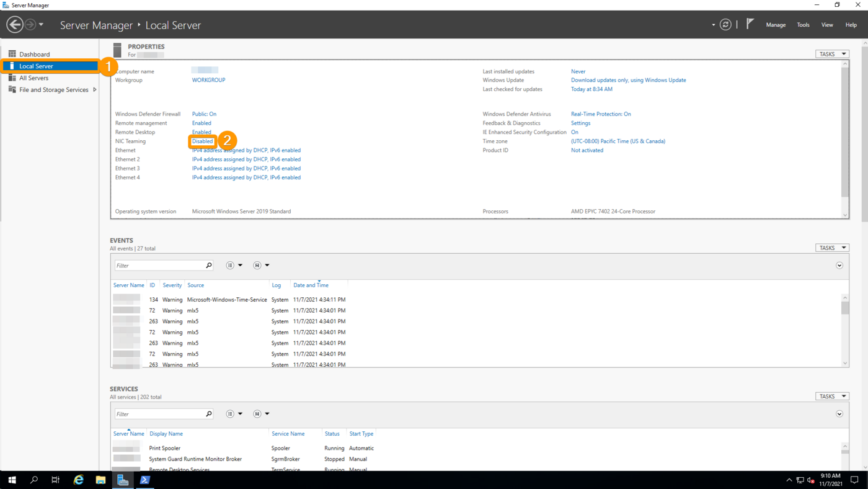
Task: Sort events by Severity column header
Action: (x=172, y=285)
